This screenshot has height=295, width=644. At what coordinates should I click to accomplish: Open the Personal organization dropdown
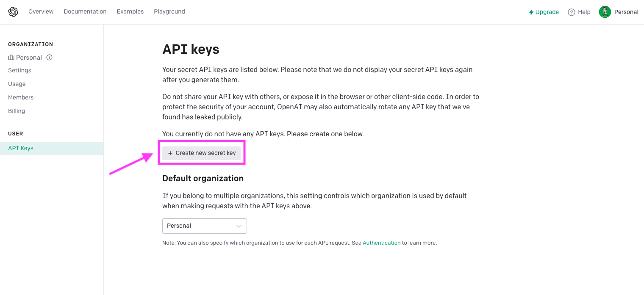(205, 226)
